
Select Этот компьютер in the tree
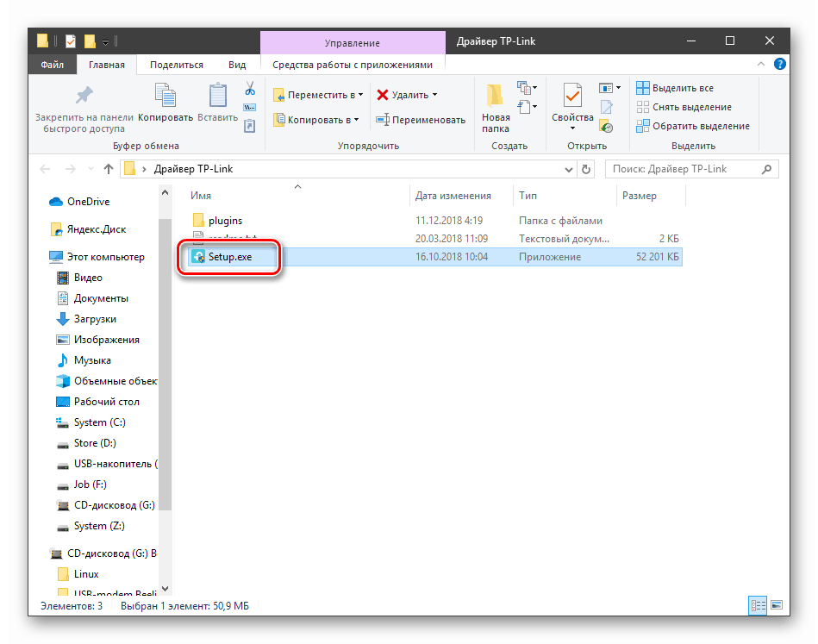click(97, 257)
